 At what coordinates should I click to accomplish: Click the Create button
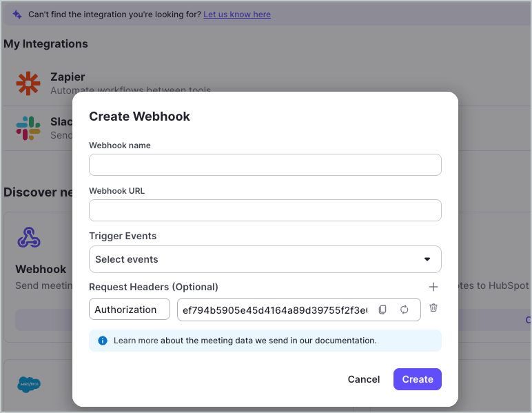(417, 379)
